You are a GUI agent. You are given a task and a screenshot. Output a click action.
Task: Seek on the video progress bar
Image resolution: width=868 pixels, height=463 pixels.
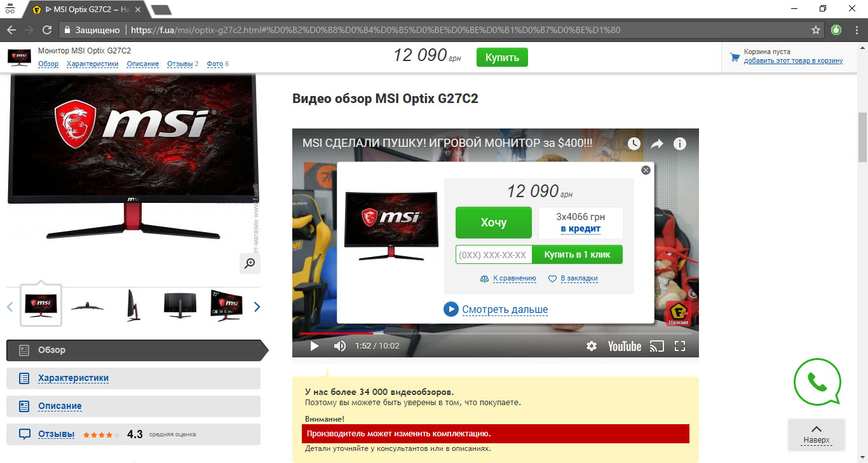coord(496,333)
